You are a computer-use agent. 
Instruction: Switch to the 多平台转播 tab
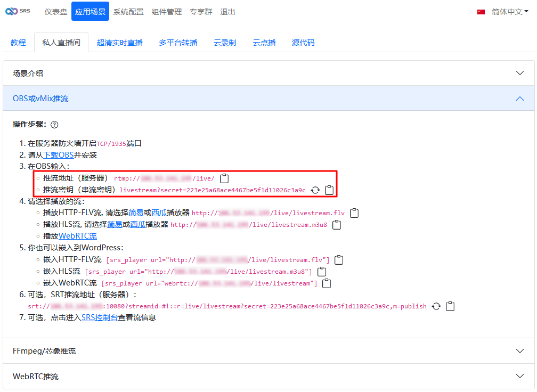point(178,43)
